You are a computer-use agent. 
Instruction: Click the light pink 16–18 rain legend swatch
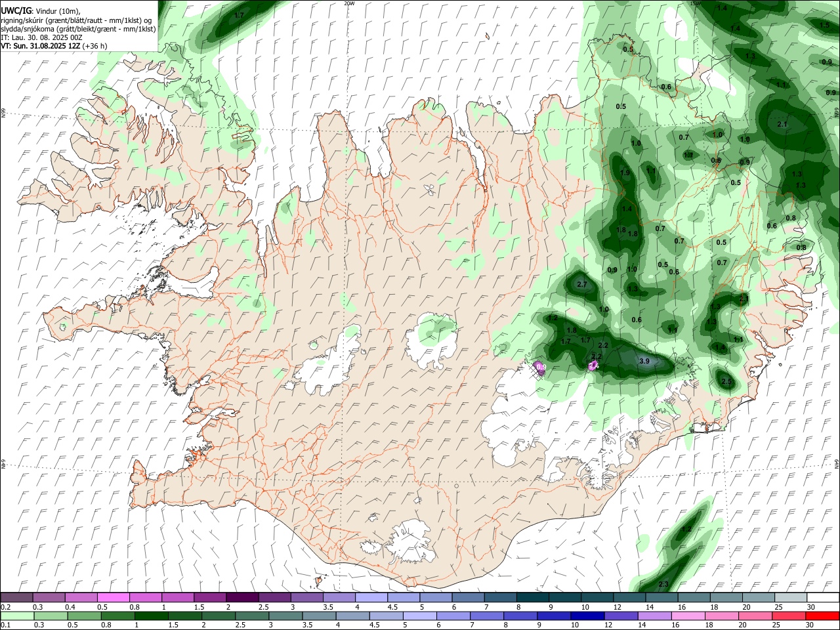point(687,616)
